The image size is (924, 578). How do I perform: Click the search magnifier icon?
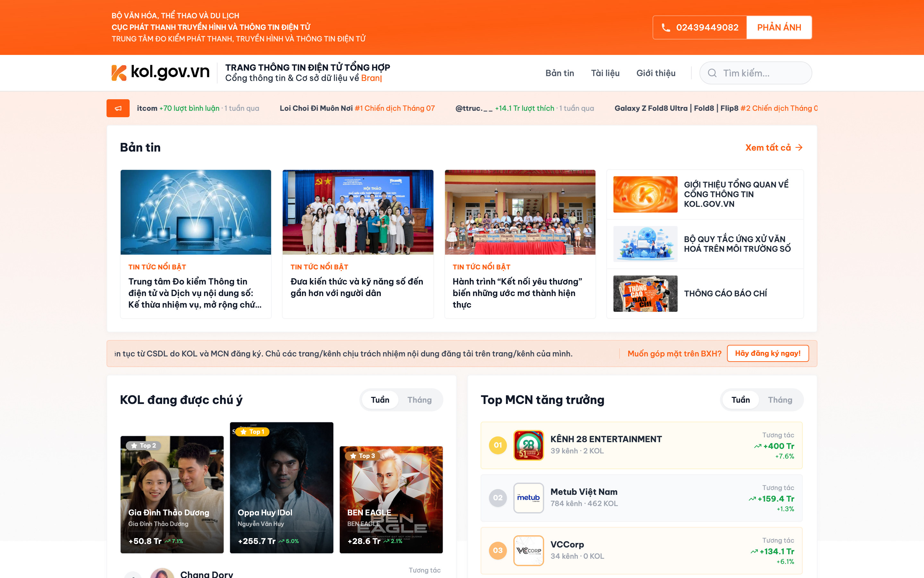712,73
